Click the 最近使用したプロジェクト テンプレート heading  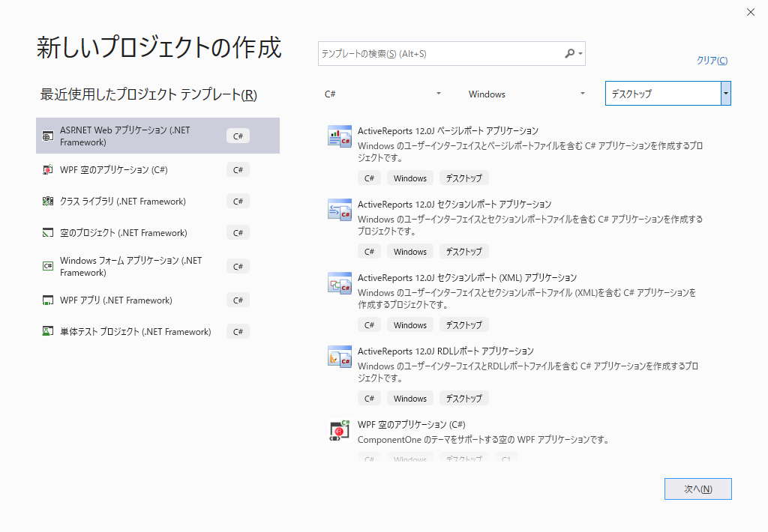(x=148, y=94)
